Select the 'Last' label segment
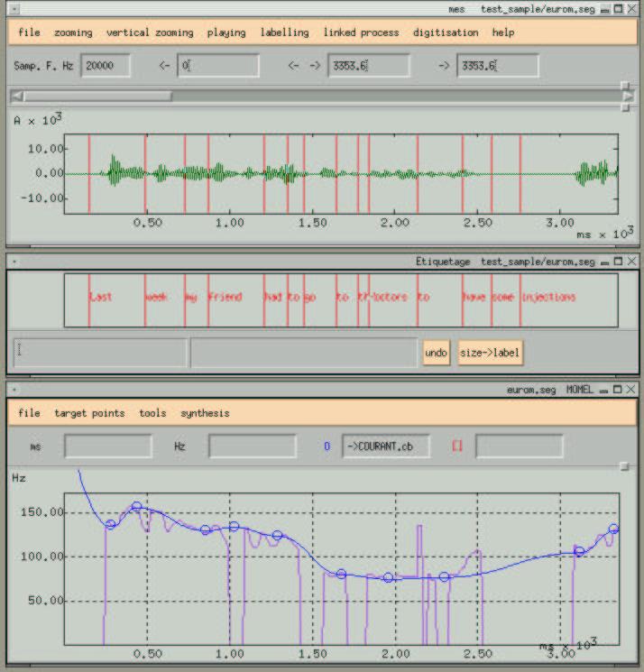 pyautogui.click(x=101, y=297)
